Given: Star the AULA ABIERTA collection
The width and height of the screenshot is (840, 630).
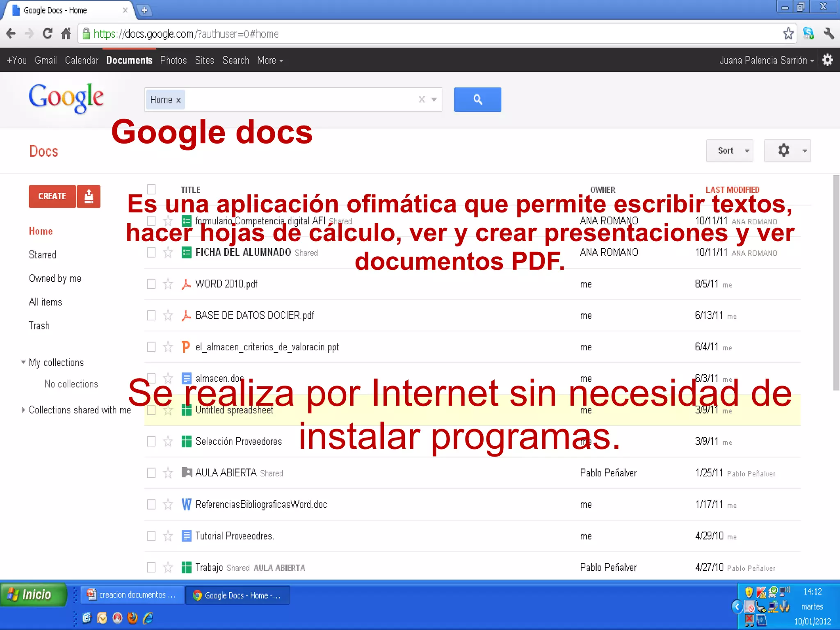Looking at the screenshot, I should pos(168,473).
